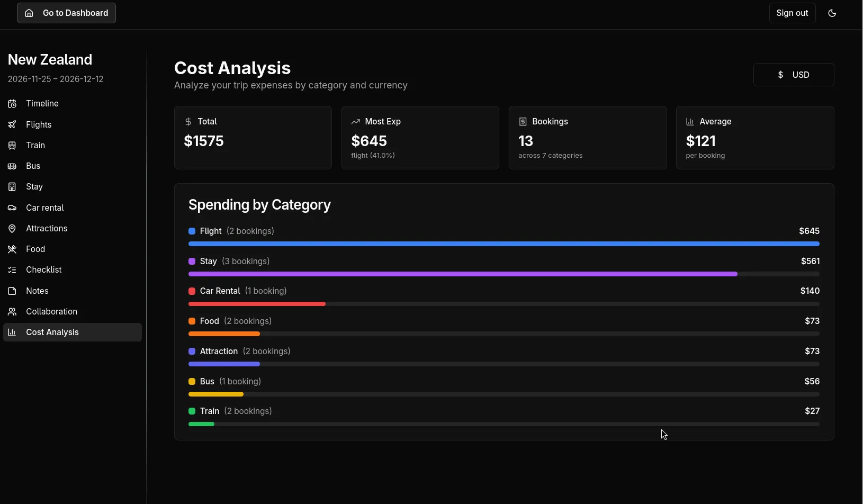863x504 pixels.
Task: Open Car rental using its car icon
Action: [13, 207]
